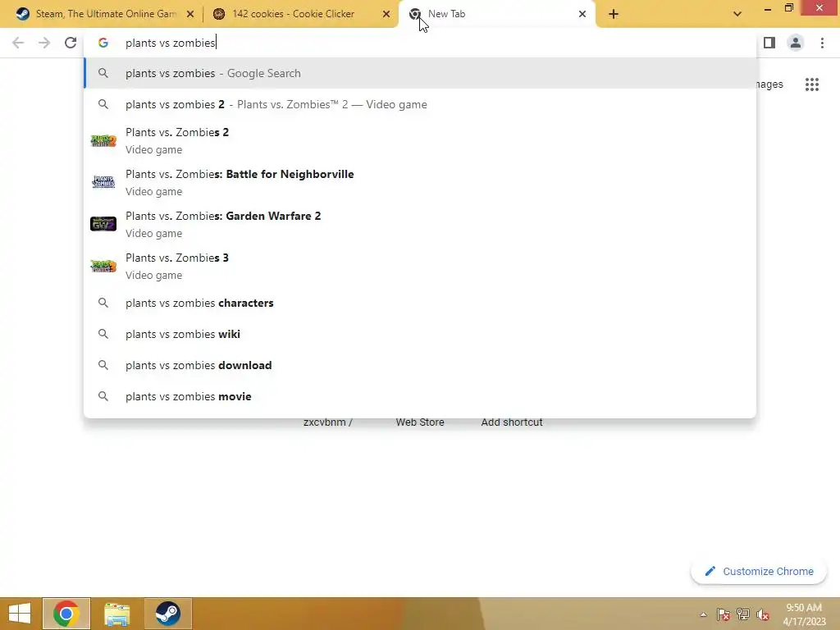Select 'plants vs zombies download' suggestion
This screenshot has width=840, height=630.
click(x=420, y=365)
